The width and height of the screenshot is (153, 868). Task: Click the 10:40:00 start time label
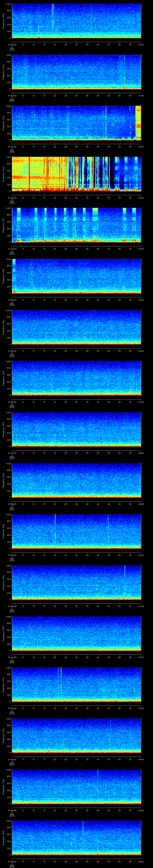[12, 606]
